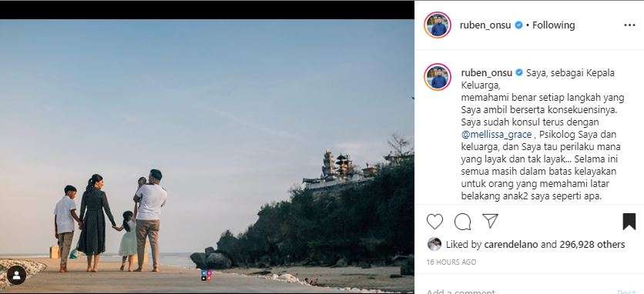Open the @mellissa_grace mention link
This screenshot has width=644, height=294.
coord(496,135)
